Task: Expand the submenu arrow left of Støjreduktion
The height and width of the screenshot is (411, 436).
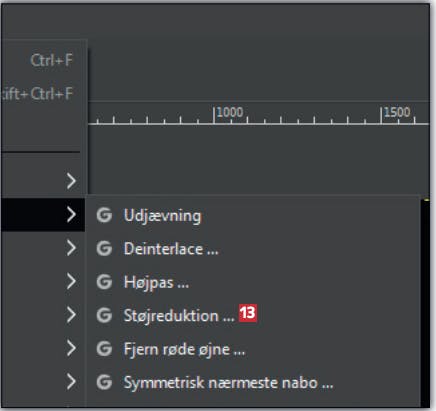Action: [71, 315]
